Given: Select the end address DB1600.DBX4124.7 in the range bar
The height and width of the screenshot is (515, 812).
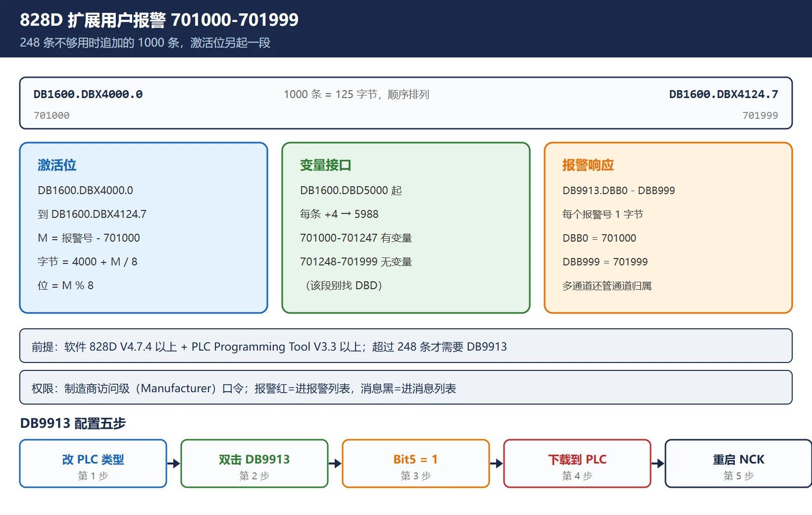Looking at the screenshot, I should 723,94.
